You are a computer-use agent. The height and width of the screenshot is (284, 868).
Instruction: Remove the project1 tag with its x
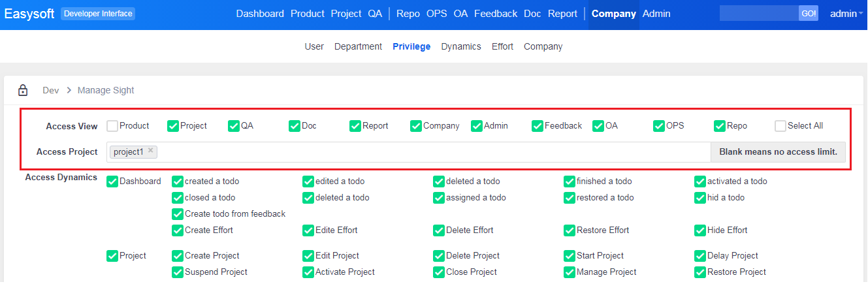[151, 151]
